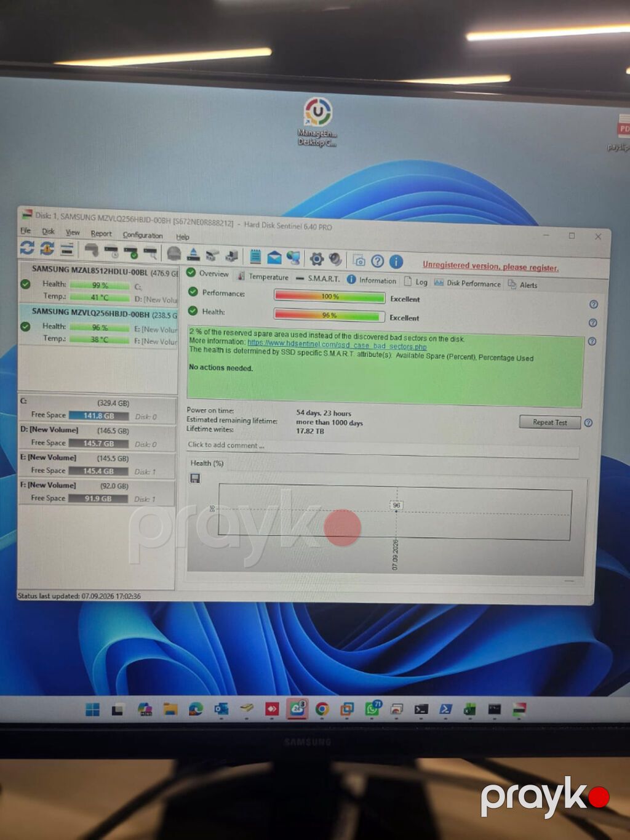Open the Alerts tab
The image size is (630, 840).
click(x=522, y=284)
